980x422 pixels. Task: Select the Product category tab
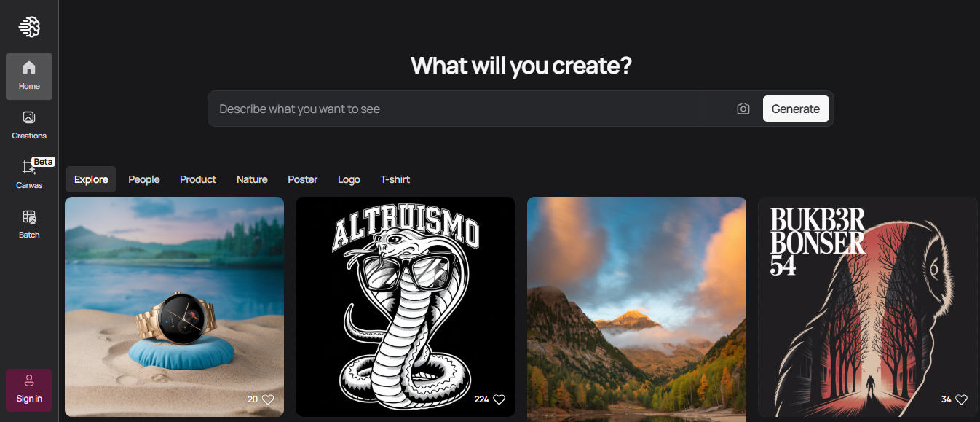point(198,179)
